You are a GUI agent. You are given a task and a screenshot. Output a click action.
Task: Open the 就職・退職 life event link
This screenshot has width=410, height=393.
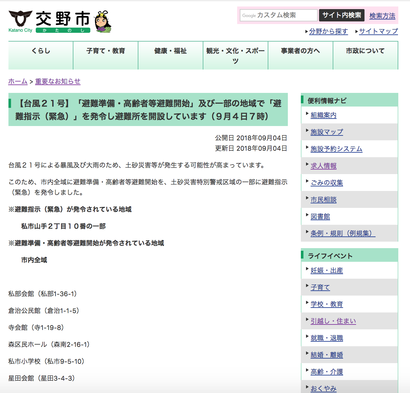[x=327, y=338]
